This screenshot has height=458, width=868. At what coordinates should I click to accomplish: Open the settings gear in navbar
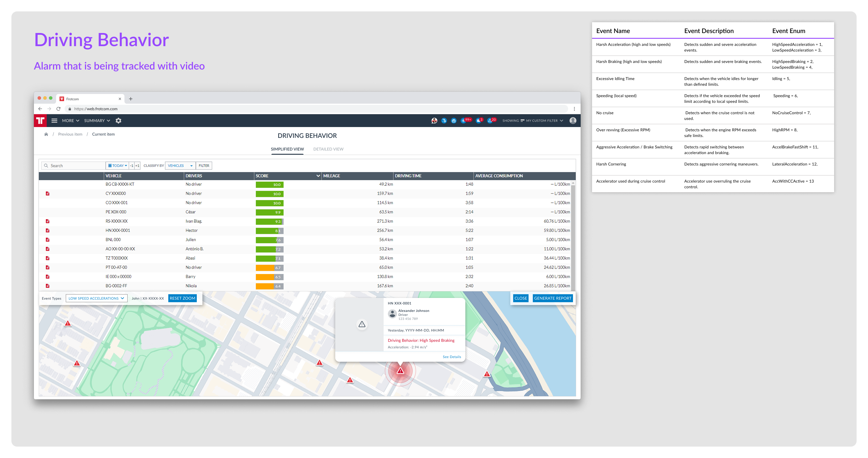(118, 121)
